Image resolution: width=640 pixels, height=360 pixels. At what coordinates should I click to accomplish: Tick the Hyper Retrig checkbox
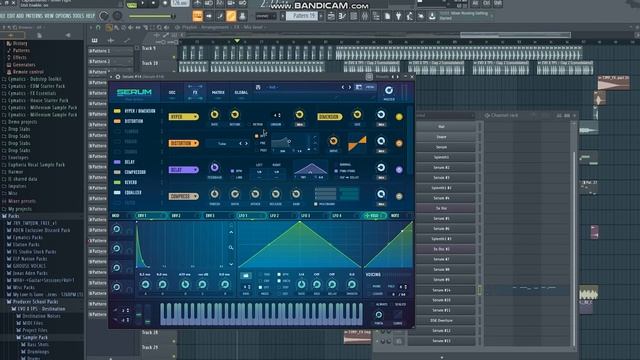[x=250, y=124]
